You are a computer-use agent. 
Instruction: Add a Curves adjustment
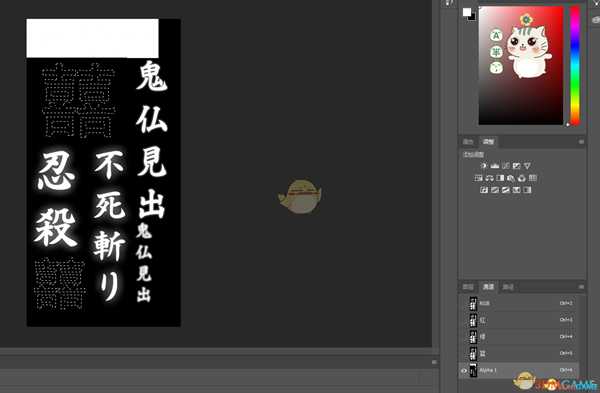506,166
